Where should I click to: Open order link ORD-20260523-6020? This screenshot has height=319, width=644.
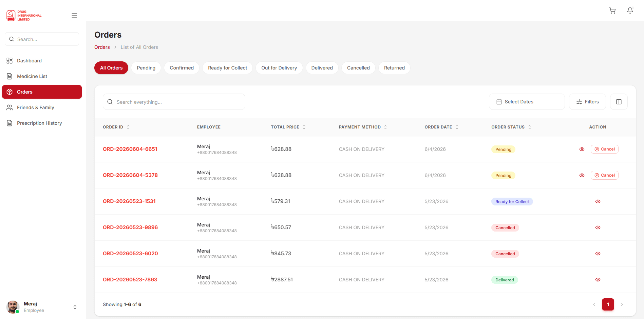[x=130, y=254]
